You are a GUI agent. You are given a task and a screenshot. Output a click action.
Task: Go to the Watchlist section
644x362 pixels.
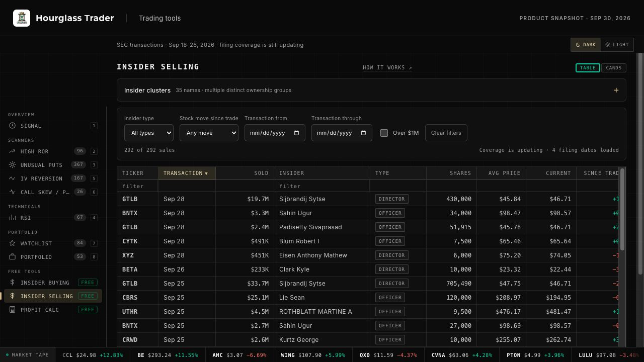(x=53, y=243)
